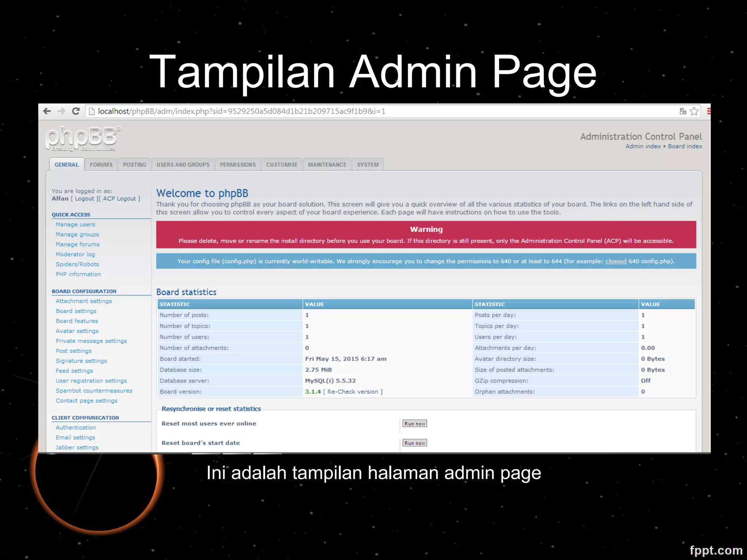Go to the Permissions tab
Image resolution: width=747 pixels, height=560 pixels.
(238, 164)
